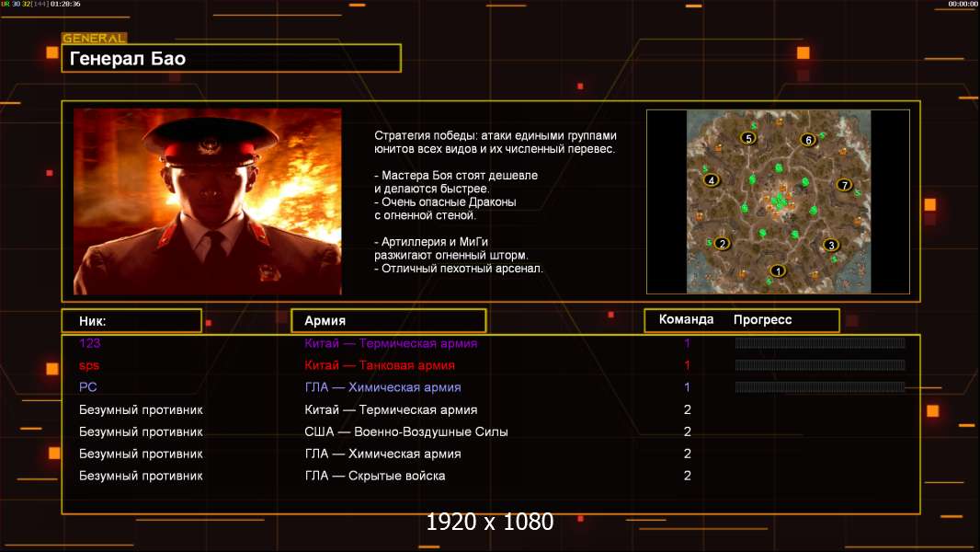Click the Прогресс column header

point(762,319)
